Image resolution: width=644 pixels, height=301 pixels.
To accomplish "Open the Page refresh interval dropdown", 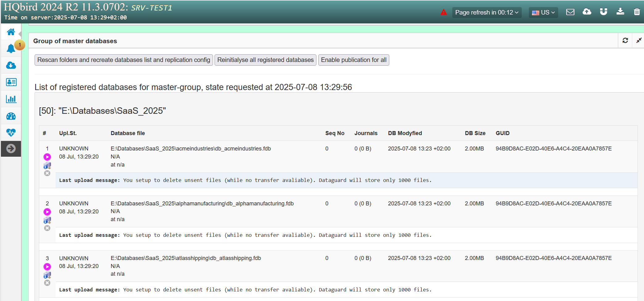I will pyautogui.click(x=487, y=12).
